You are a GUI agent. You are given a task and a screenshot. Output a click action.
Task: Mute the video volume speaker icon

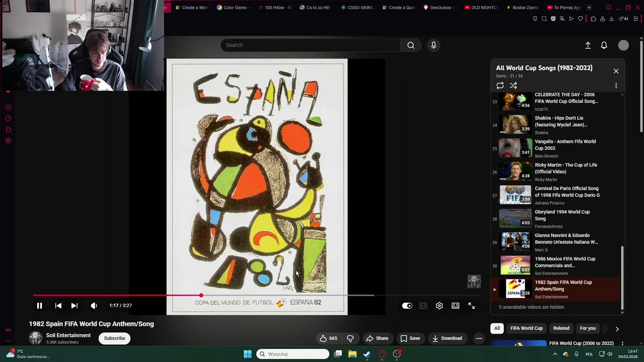pyautogui.click(x=94, y=306)
